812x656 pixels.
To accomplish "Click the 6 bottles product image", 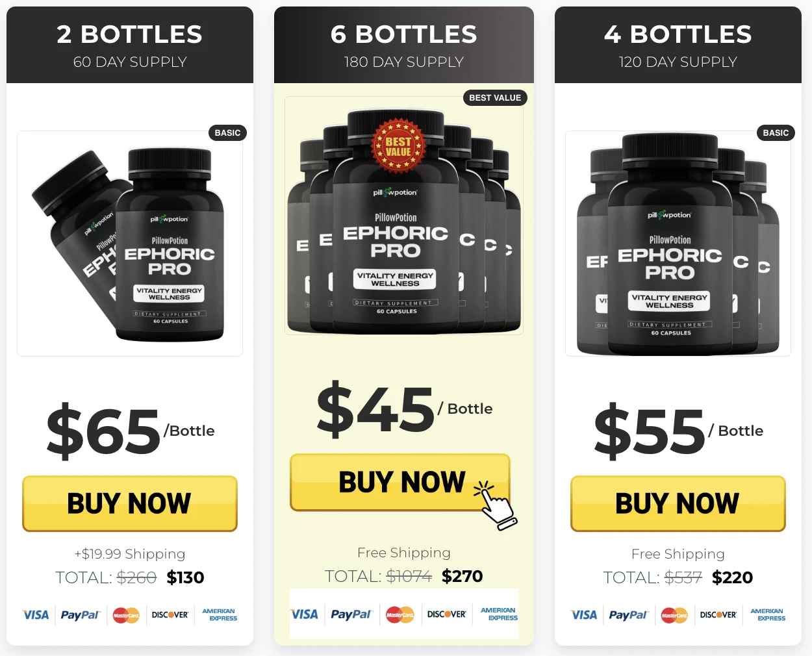I will pos(404,216).
